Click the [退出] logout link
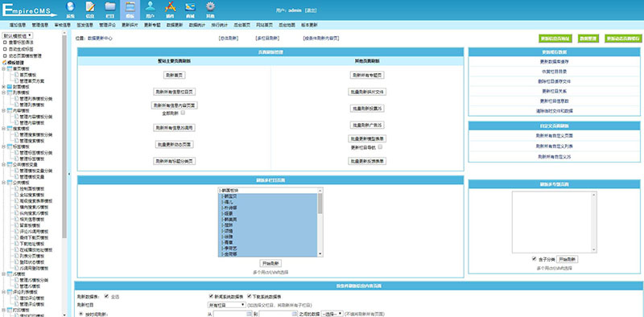 (x=311, y=10)
